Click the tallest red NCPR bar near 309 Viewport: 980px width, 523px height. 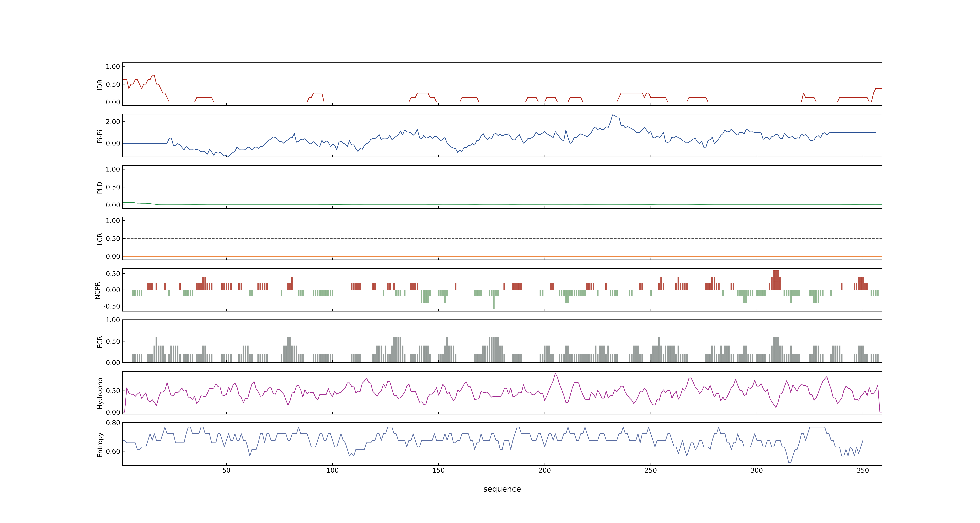(776, 280)
